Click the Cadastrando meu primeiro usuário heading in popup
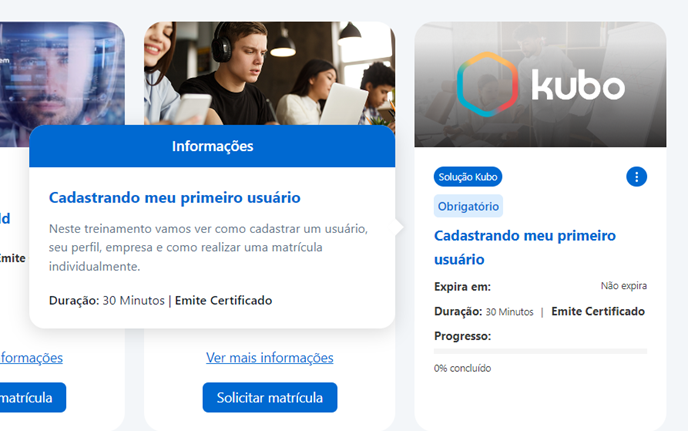Image resolution: width=688 pixels, height=431 pixels. [175, 198]
